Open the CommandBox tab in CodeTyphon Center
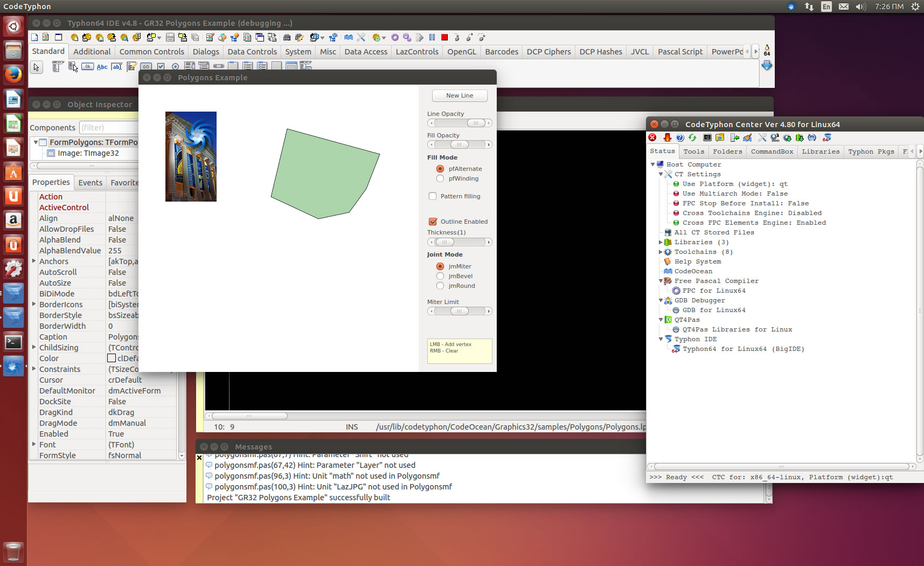Image resolution: width=924 pixels, height=566 pixels. pyautogui.click(x=772, y=151)
